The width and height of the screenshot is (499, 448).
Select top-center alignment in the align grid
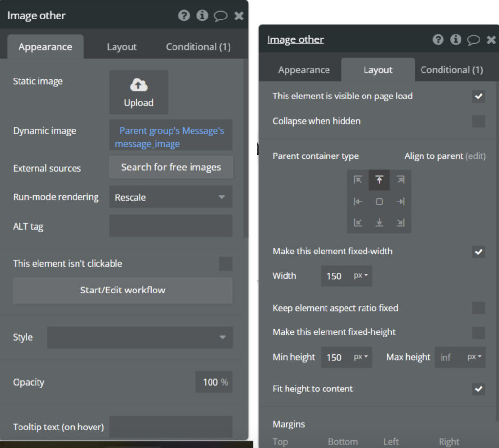379,180
